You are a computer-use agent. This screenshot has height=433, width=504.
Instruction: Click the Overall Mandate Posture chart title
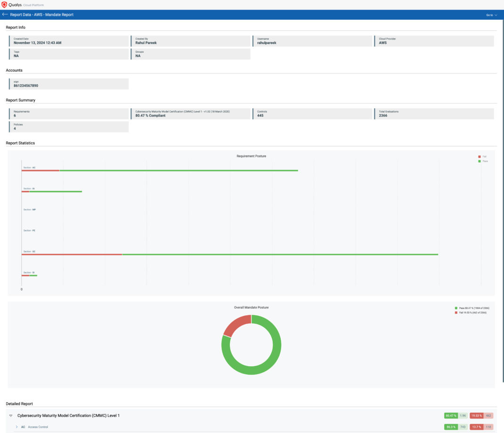pos(252,308)
